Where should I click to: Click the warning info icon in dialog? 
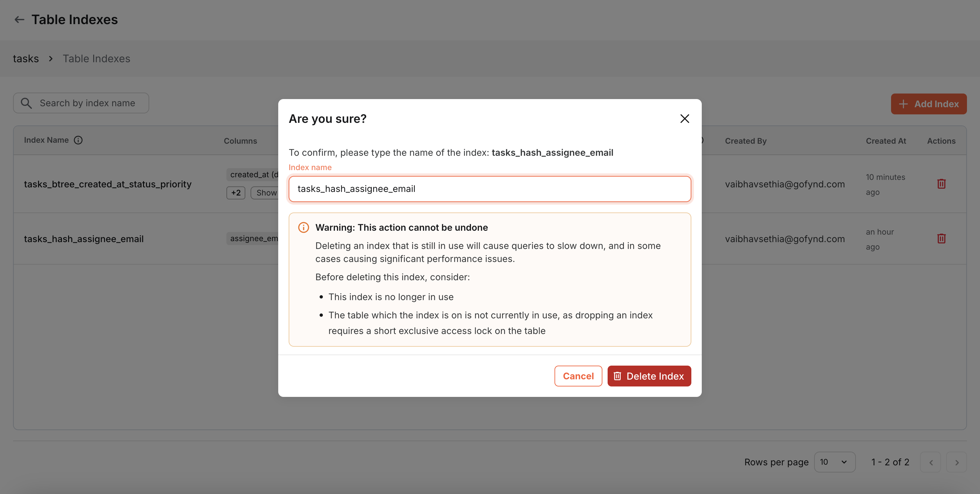(x=303, y=227)
